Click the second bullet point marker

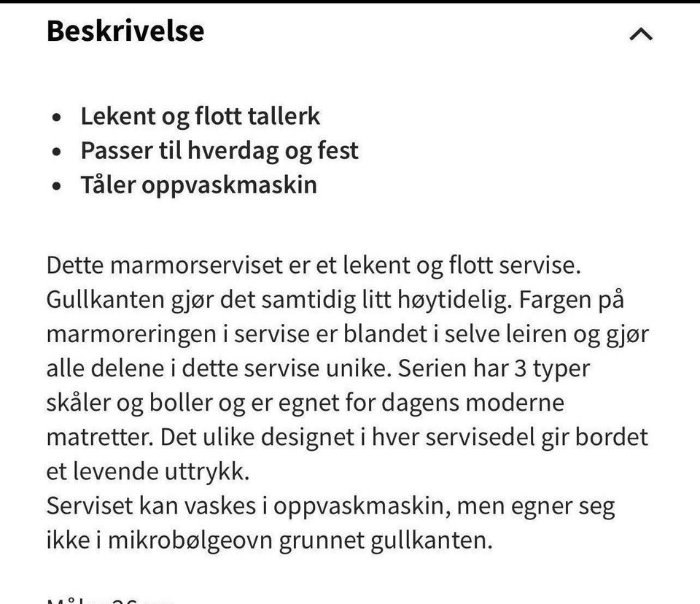pyautogui.click(x=55, y=151)
